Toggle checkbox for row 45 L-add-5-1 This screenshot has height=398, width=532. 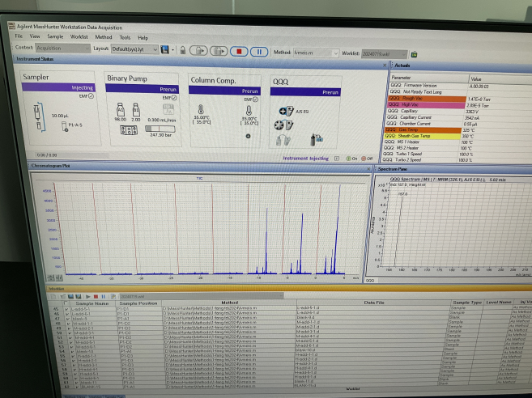[67, 309]
